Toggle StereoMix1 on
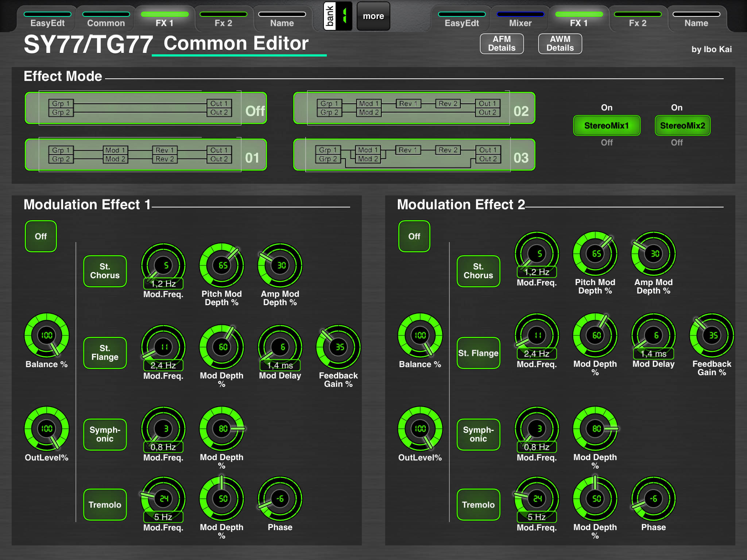The height and width of the screenshot is (560, 747). click(607, 125)
